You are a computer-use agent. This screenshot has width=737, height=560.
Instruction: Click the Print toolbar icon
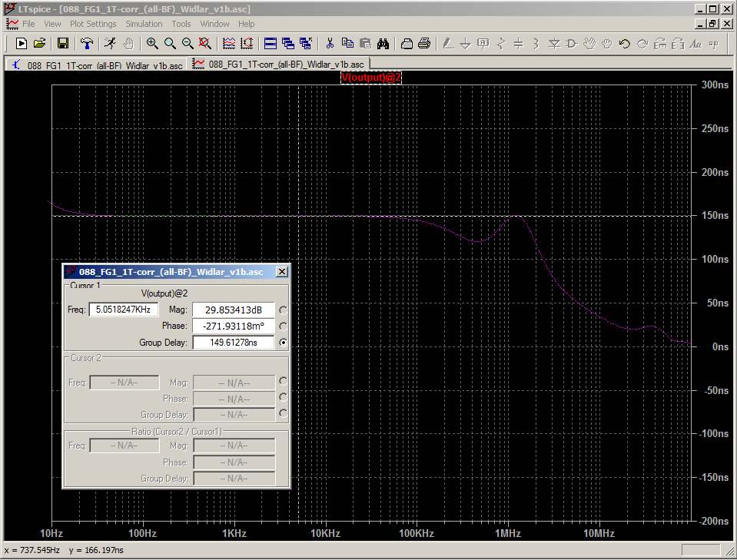(423, 43)
